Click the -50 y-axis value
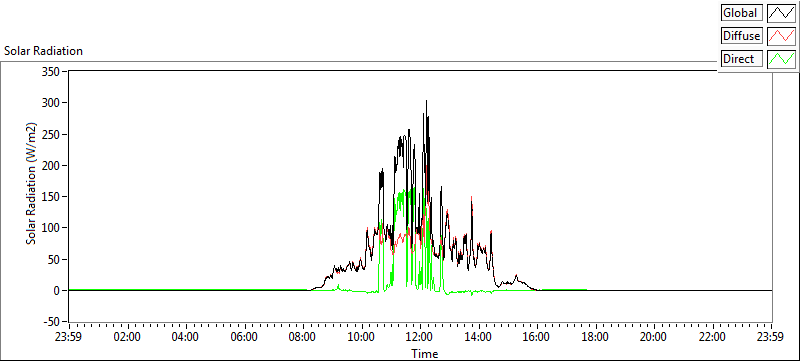The image size is (800, 361). [51, 322]
